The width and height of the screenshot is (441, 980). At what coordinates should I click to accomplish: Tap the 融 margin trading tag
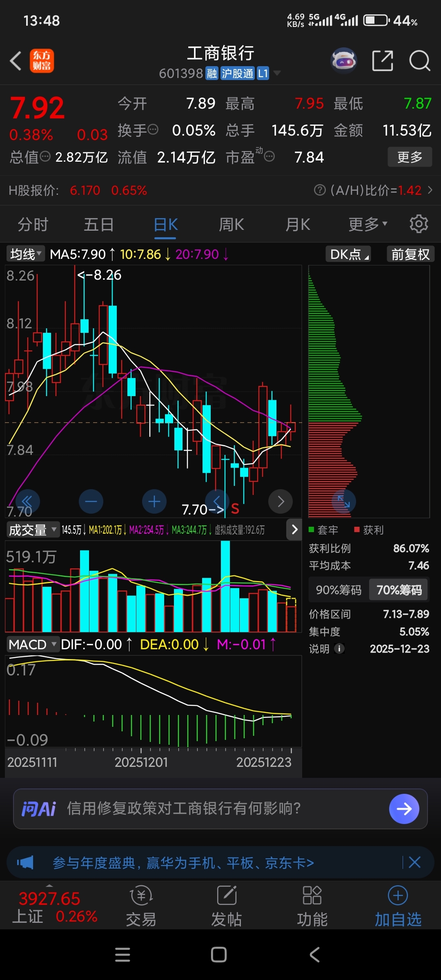(212, 73)
